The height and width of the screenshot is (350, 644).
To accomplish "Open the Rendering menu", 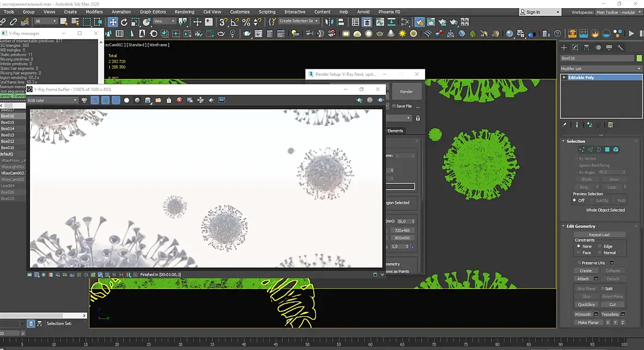I will click(x=184, y=12).
